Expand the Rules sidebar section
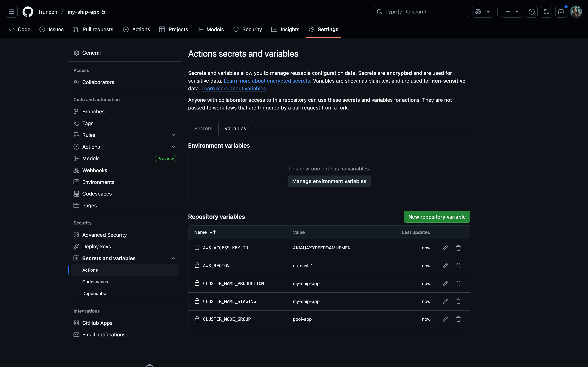 point(173,135)
